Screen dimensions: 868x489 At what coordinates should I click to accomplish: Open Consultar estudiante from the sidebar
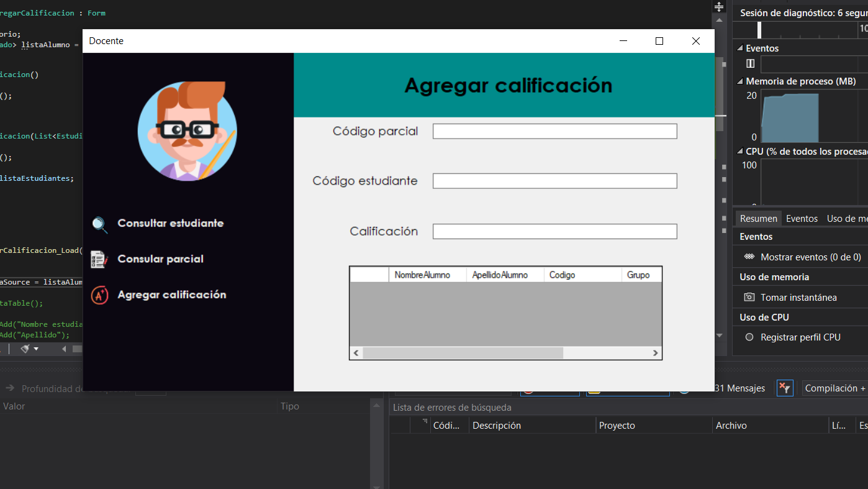[x=170, y=223]
